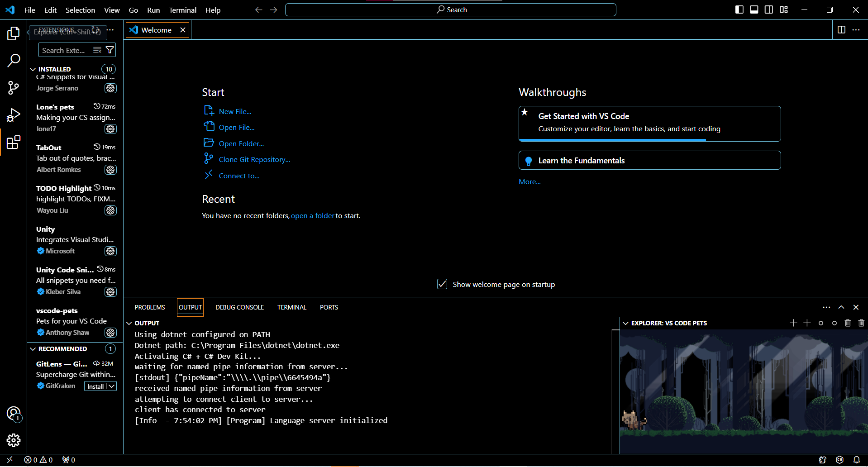Click the remote window status bar icon

pos(10,460)
